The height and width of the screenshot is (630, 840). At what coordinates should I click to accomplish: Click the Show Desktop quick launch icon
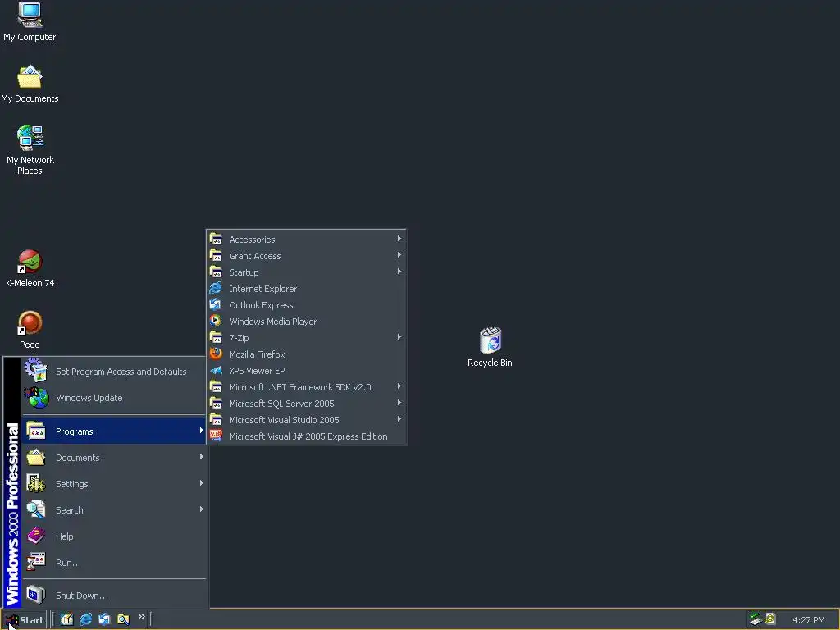tap(67, 619)
